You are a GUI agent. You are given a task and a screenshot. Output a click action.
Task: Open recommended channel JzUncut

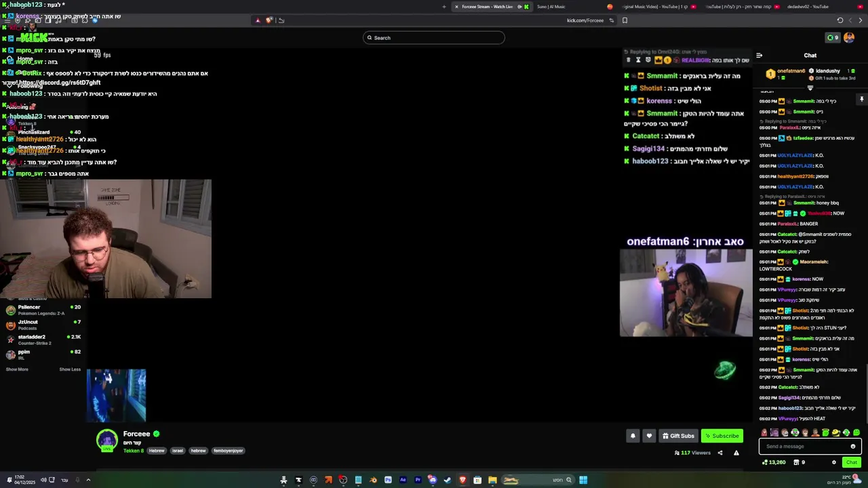(x=42, y=325)
